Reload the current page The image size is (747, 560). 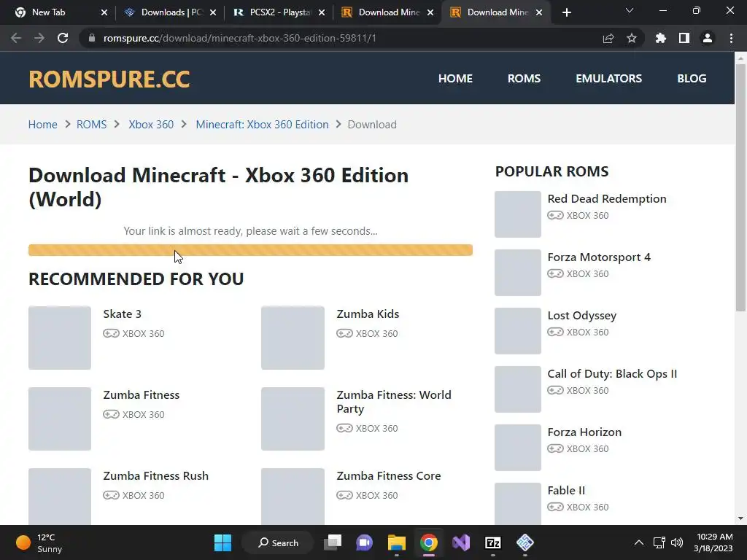coord(63,38)
